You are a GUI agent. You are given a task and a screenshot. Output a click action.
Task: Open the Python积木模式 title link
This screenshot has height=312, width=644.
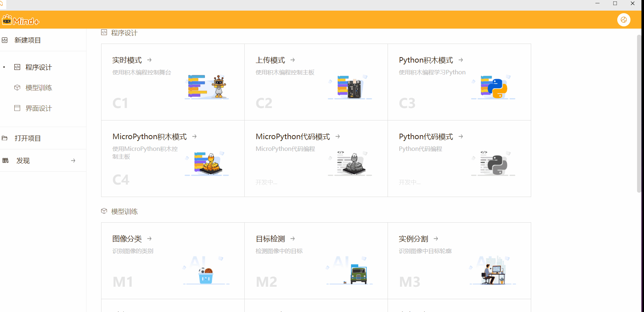tap(426, 60)
